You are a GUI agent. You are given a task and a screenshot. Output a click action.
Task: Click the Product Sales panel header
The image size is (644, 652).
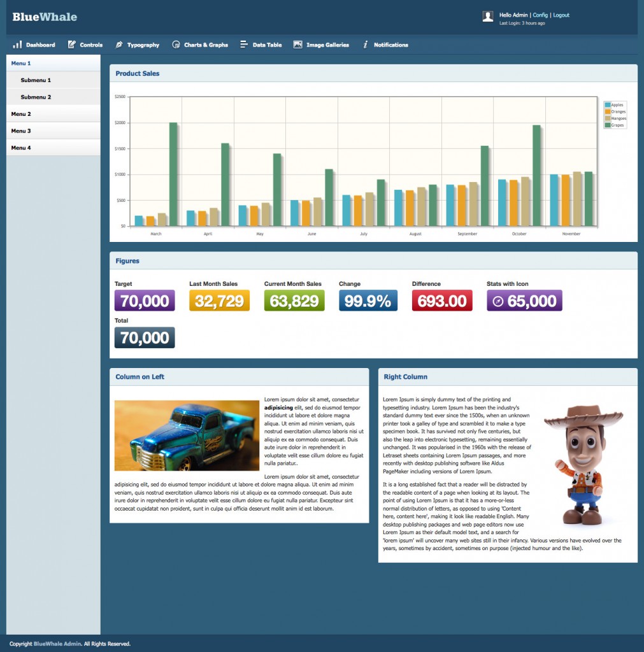tap(373, 73)
